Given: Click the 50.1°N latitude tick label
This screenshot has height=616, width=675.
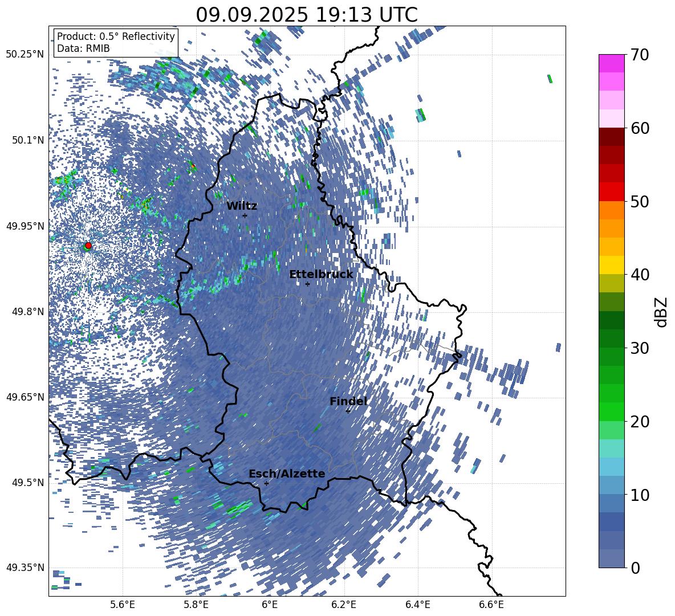Looking at the screenshot, I should pos(28,140).
